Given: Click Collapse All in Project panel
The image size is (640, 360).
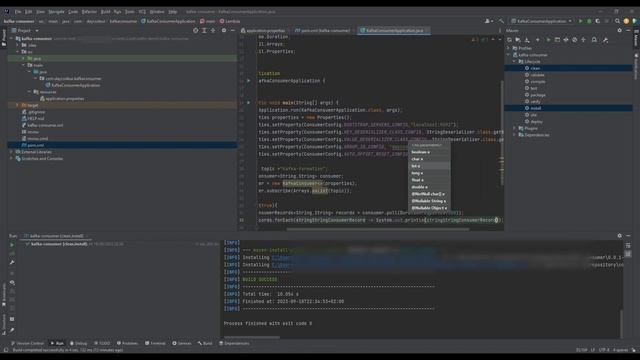Looking at the screenshot, I should [x=213, y=31].
